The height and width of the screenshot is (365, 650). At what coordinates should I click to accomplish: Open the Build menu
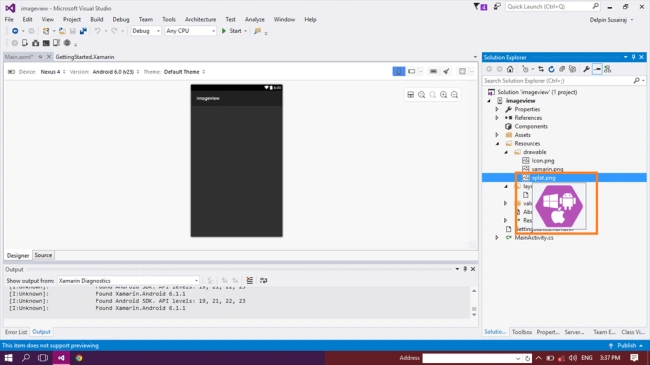tap(97, 19)
